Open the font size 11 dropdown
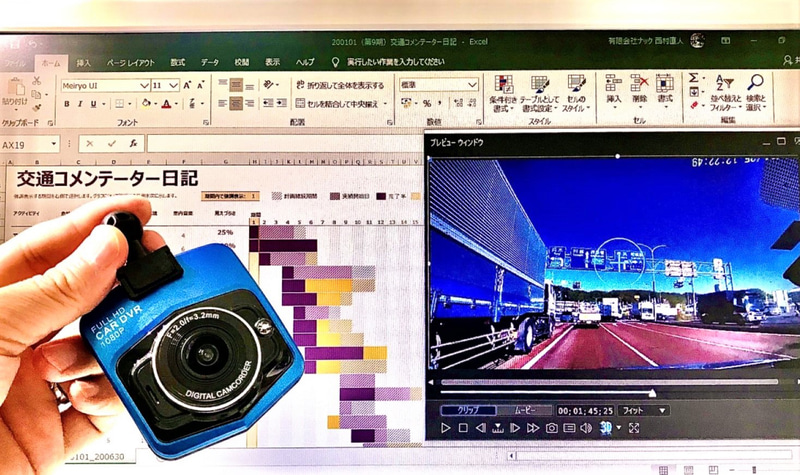 pos(173,85)
